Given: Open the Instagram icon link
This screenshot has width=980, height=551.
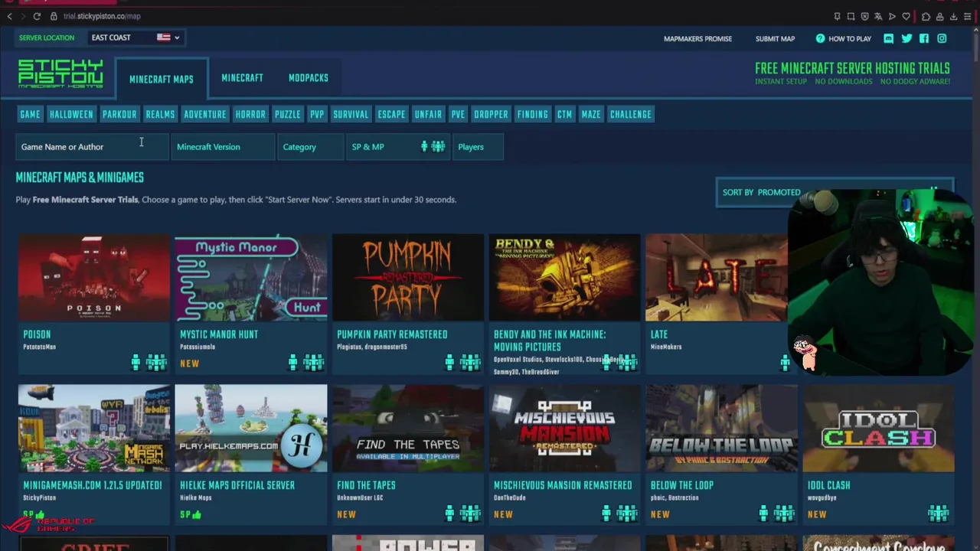Looking at the screenshot, I should (x=942, y=38).
